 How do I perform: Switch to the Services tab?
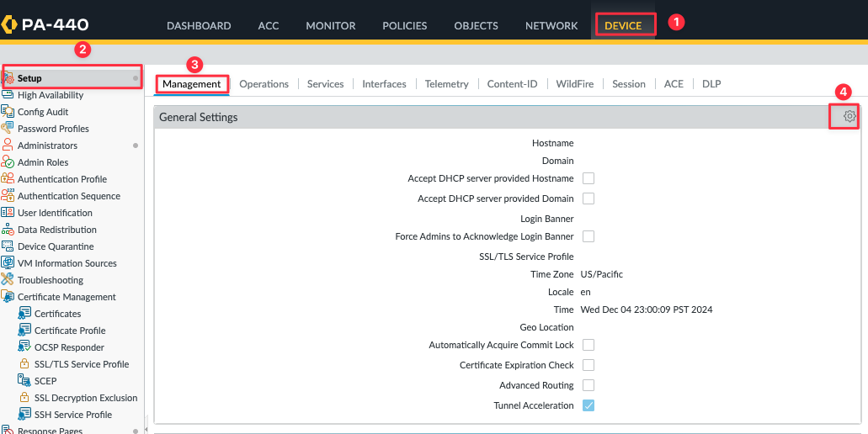coord(326,84)
